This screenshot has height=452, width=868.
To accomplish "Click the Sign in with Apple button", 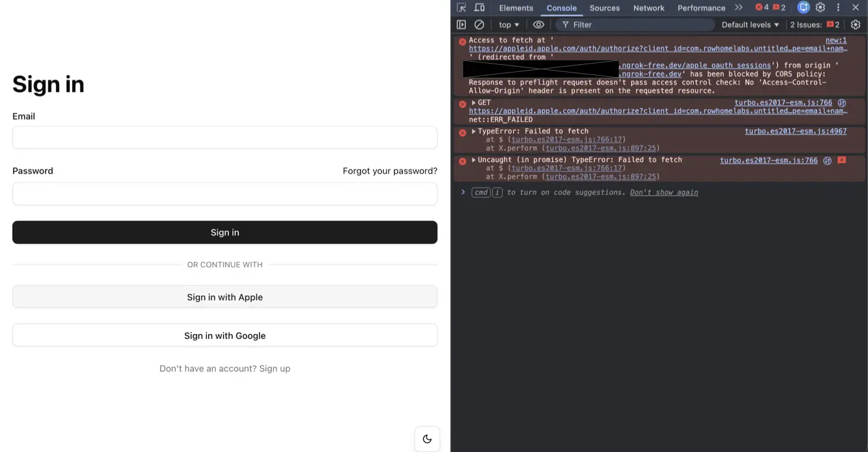I will coord(224,297).
